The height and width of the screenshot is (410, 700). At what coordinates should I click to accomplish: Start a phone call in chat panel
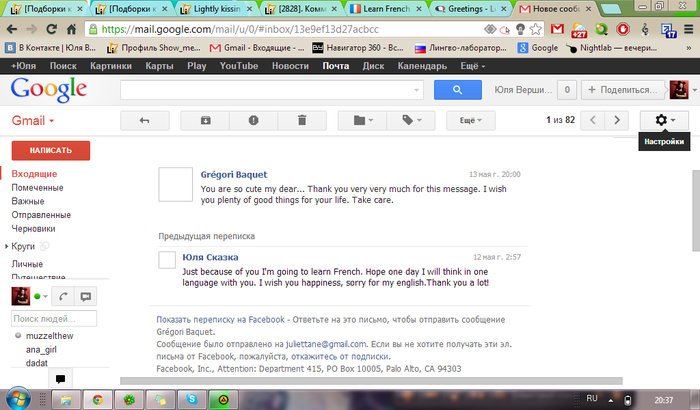63,296
